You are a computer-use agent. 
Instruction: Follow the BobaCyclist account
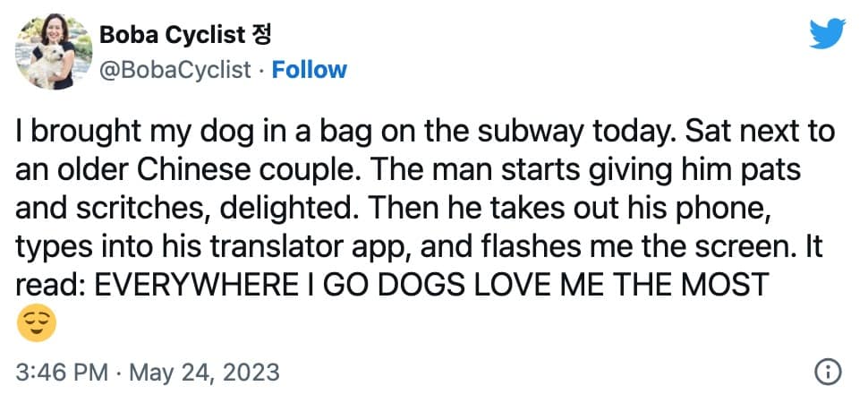(309, 70)
